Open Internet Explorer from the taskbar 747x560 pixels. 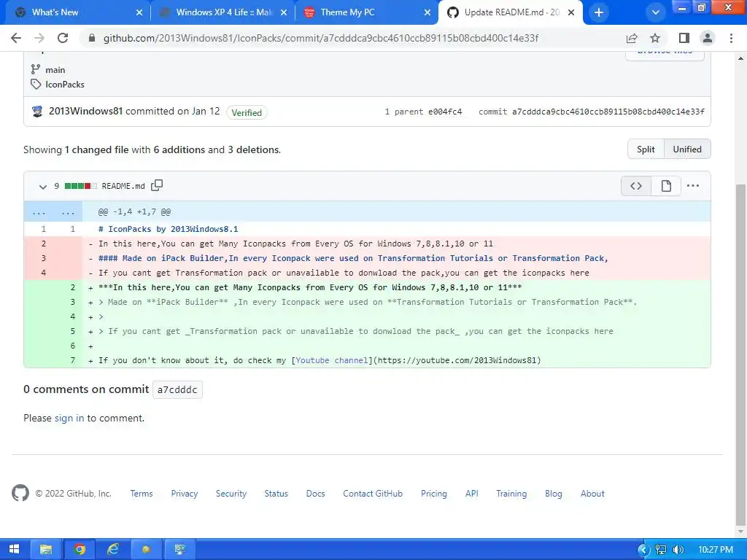pyautogui.click(x=113, y=550)
